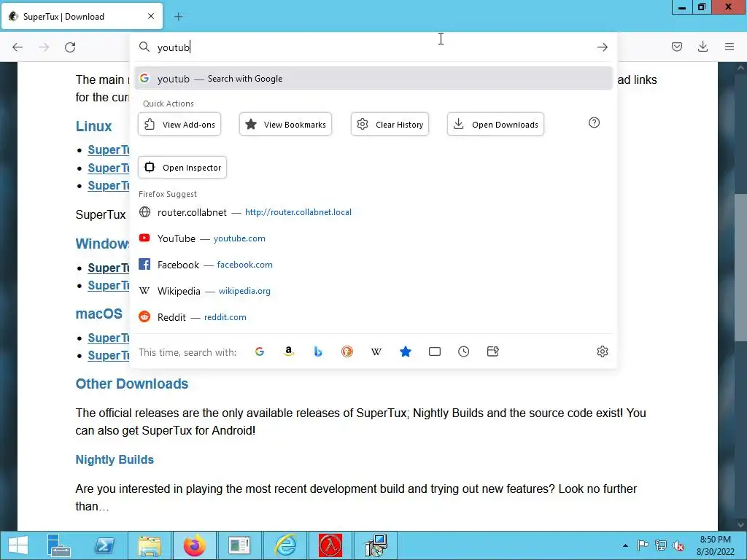Open the Windows Start button

[x=18, y=545]
